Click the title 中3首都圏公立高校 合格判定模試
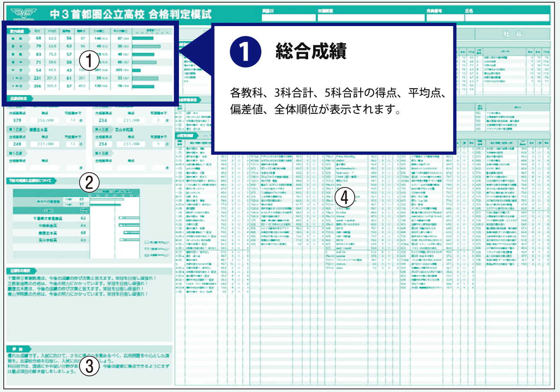This screenshot has height=392, width=560. [x=131, y=14]
